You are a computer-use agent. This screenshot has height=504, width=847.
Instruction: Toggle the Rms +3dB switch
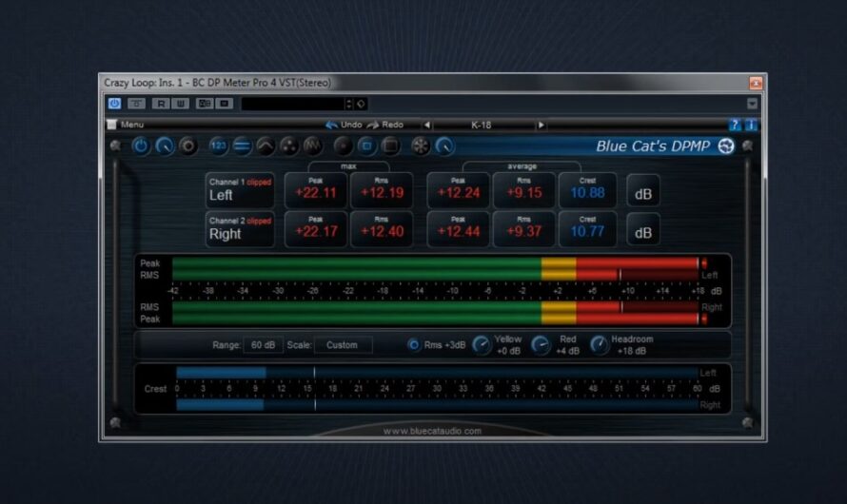pyautogui.click(x=414, y=345)
